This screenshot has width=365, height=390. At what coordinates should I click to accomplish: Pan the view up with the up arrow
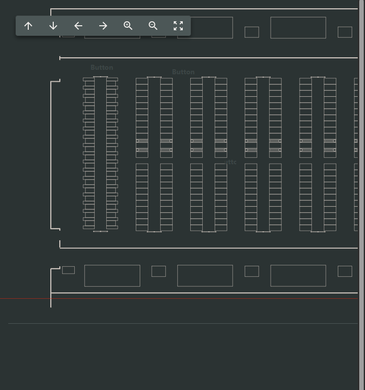tap(28, 26)
